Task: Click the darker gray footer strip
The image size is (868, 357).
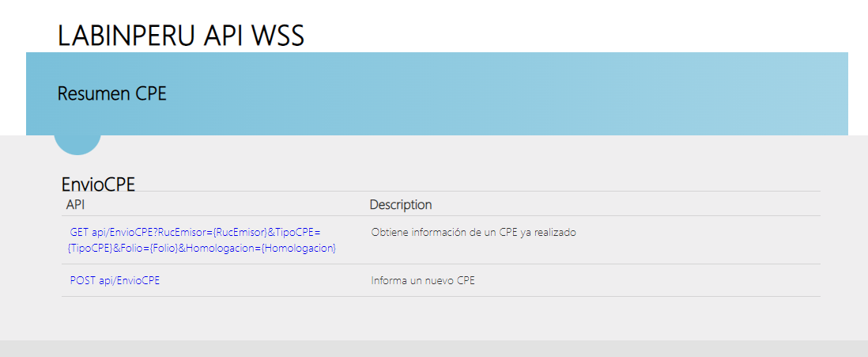Action: click(x=434, y=349)
